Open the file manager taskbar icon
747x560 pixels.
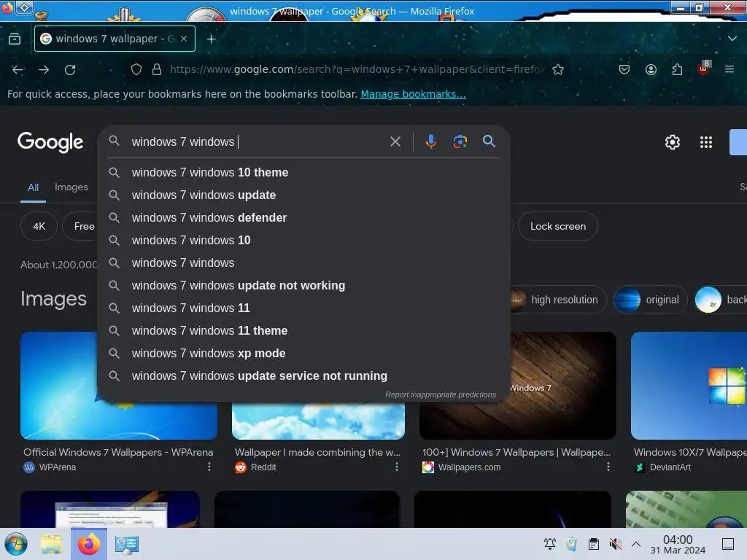(52, 544)
